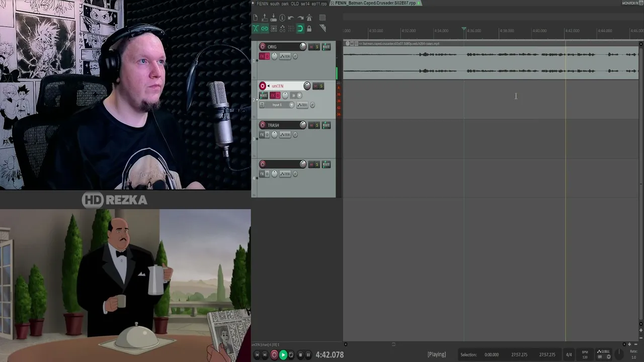Toggle envelope move with items icon

[282, 29]
